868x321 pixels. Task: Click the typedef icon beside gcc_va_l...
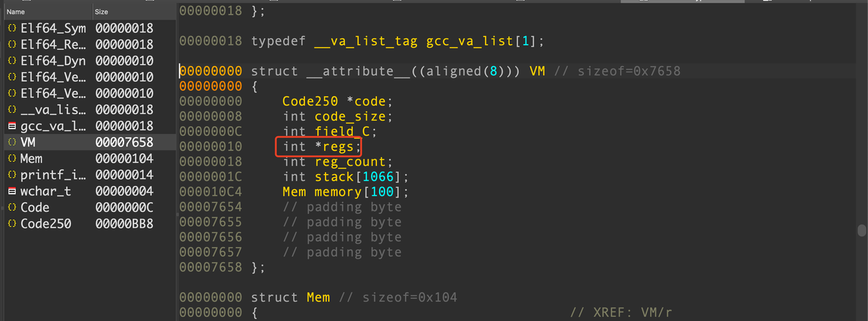pos(12,126)
